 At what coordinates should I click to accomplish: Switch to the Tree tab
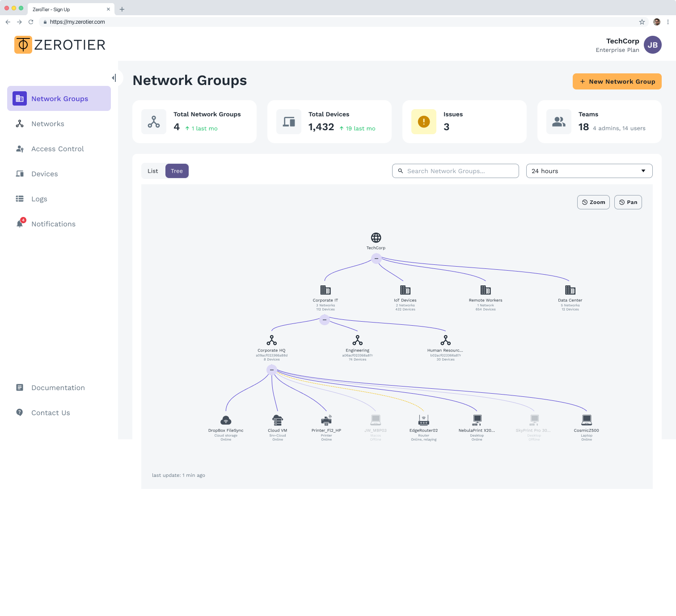[x=177, y=171]
